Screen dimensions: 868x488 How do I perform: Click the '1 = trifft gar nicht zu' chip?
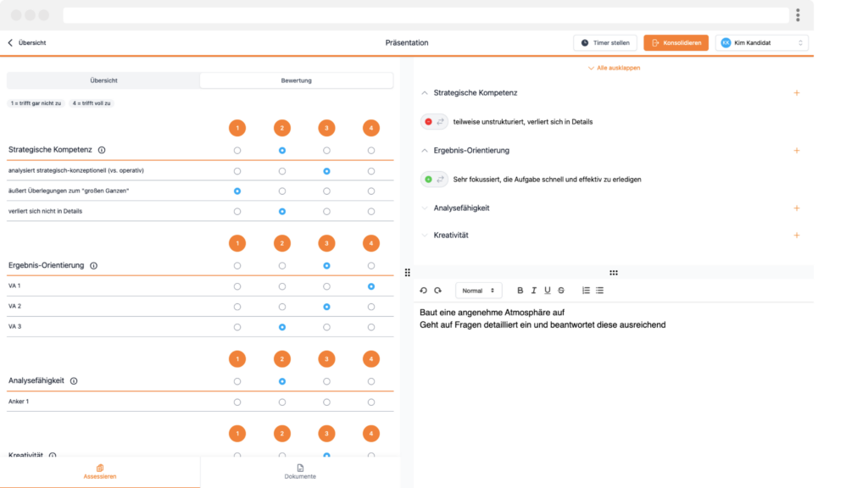[36, 103]
